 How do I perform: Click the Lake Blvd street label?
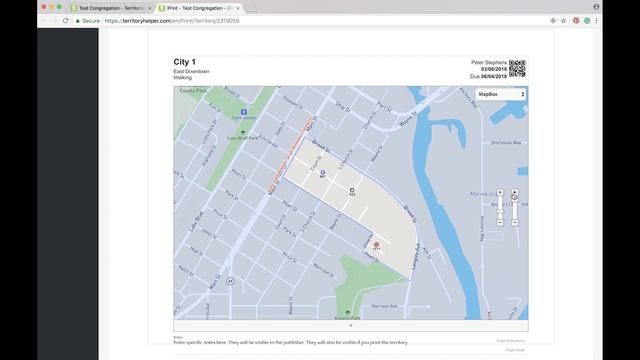[x=196, y=222]
